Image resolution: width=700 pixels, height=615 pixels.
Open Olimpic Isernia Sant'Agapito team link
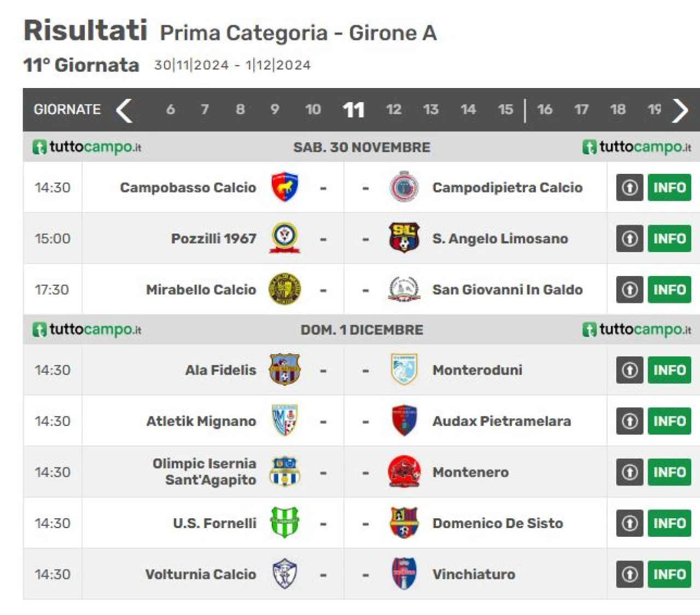[x=205, y=471]
